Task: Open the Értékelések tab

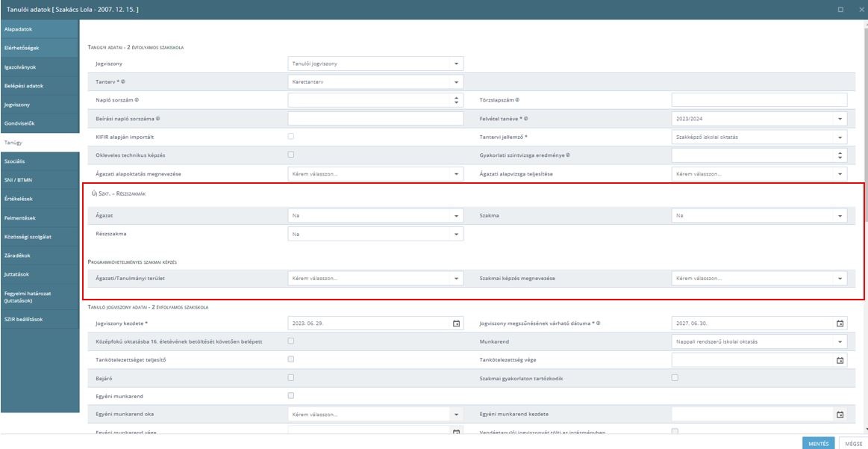Action: click(40, 199)
